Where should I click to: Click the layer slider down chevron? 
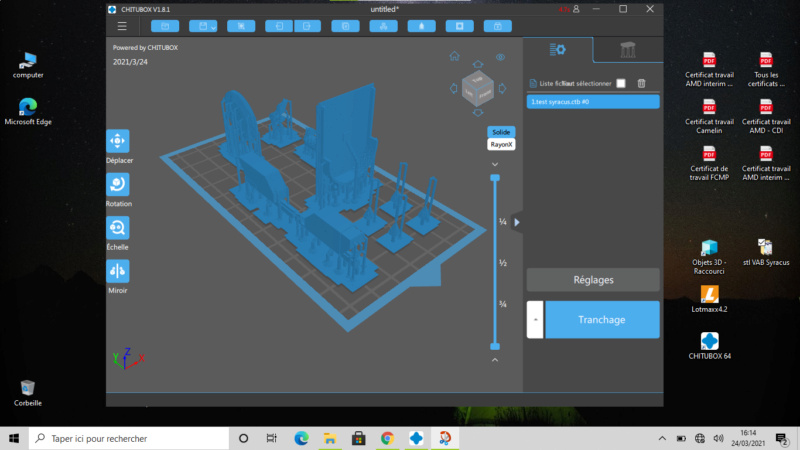[495, 164]
